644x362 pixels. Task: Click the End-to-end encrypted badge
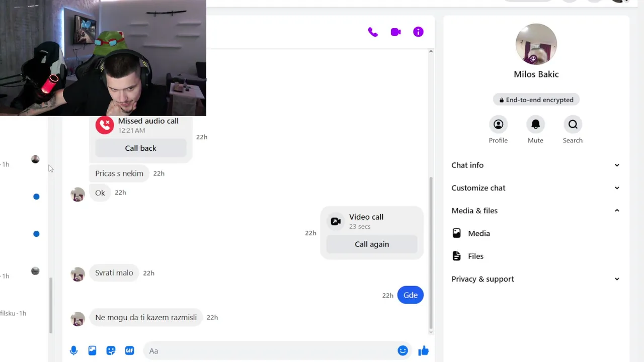(536, 100)
